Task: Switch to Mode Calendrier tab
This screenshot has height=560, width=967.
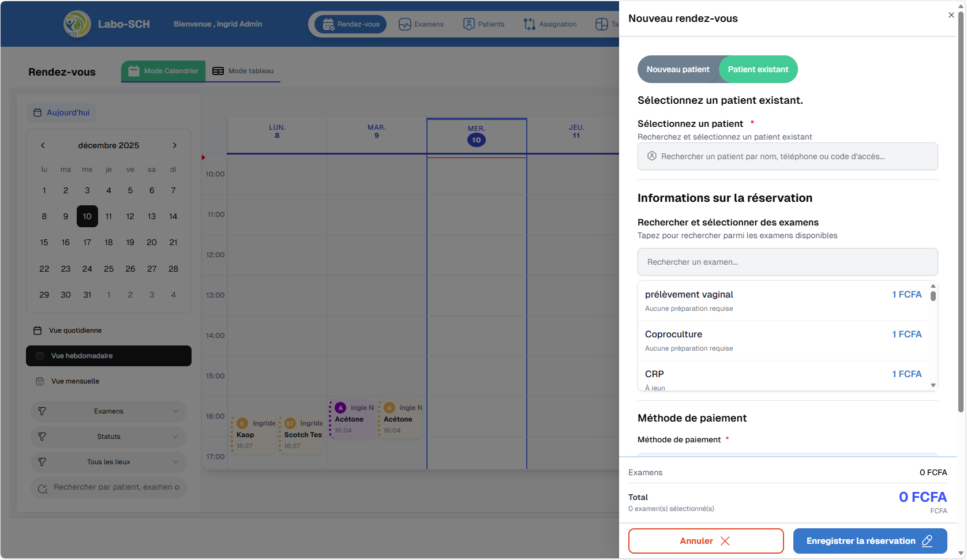Action: (163, 70)
